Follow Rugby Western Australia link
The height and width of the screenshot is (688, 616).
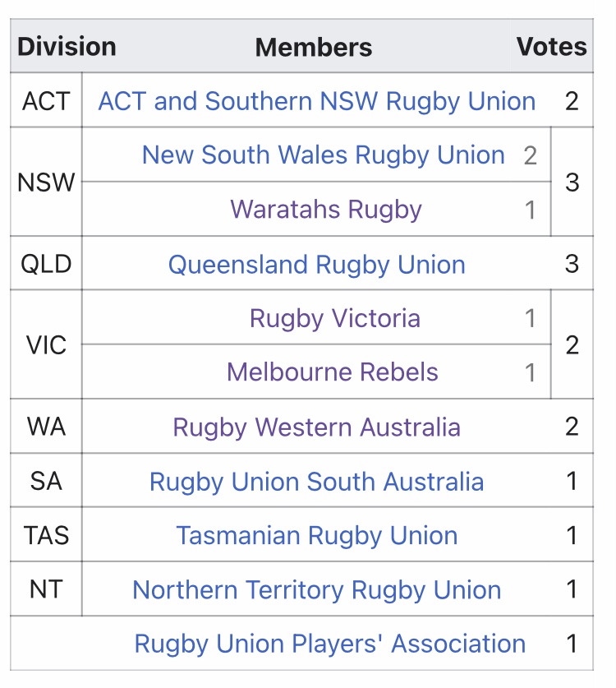point(316,427)
